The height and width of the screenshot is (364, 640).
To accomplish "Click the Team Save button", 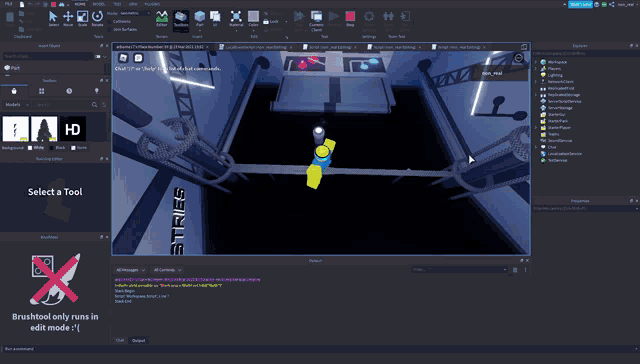I will pyautogui.click(x=580, y=4).
